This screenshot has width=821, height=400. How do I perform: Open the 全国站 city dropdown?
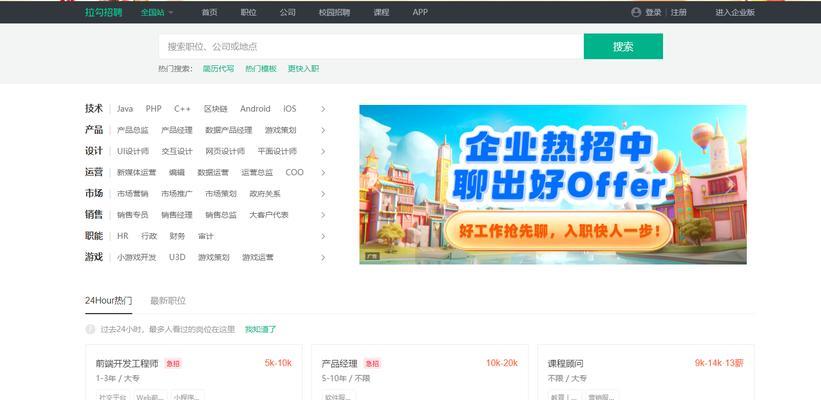tap(157, 12)
